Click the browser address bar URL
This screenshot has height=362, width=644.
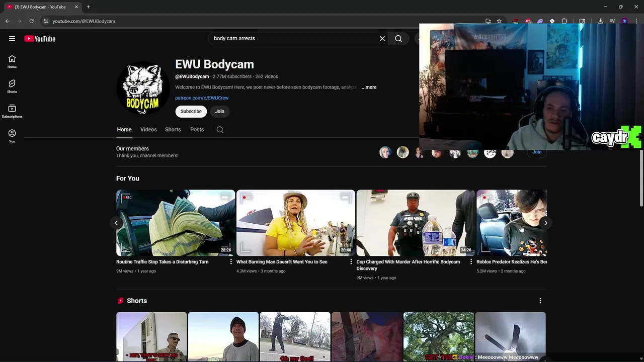[84, 21]
